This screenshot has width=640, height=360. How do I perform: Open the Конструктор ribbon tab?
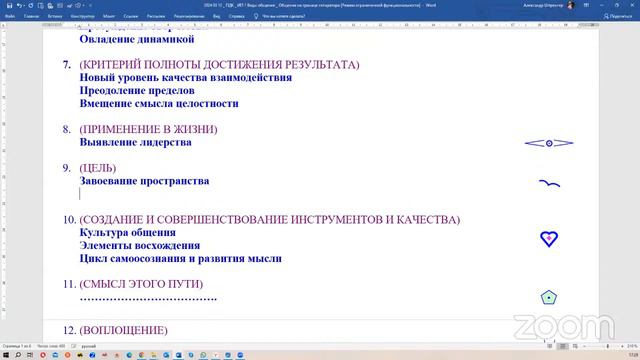[82, 16]
